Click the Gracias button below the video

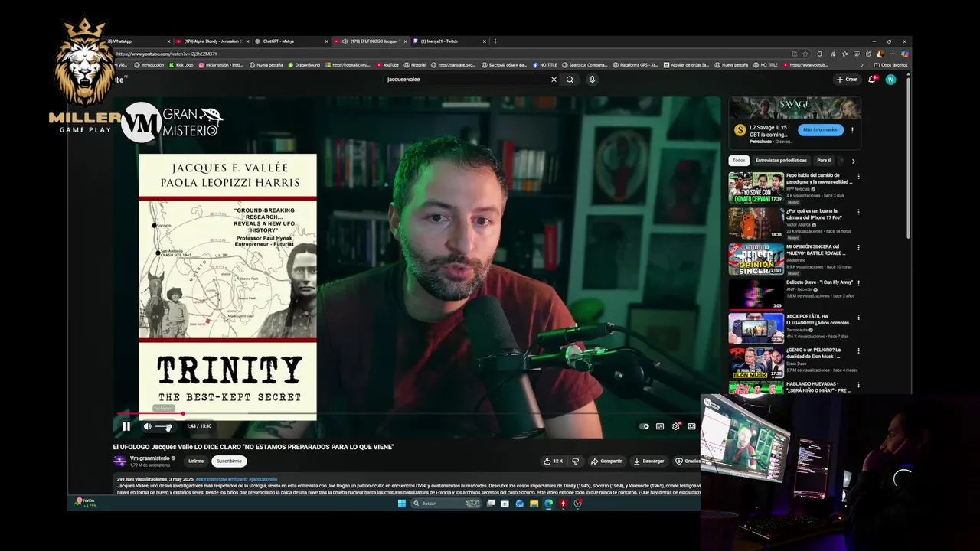point(687,461)
